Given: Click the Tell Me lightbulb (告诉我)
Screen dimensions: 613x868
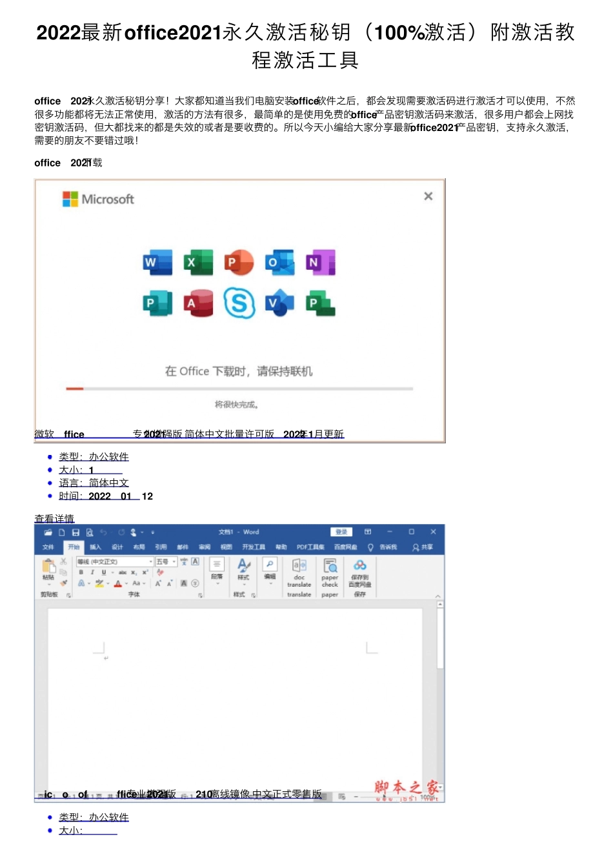Looking at the screenshot, I should 370,547.
